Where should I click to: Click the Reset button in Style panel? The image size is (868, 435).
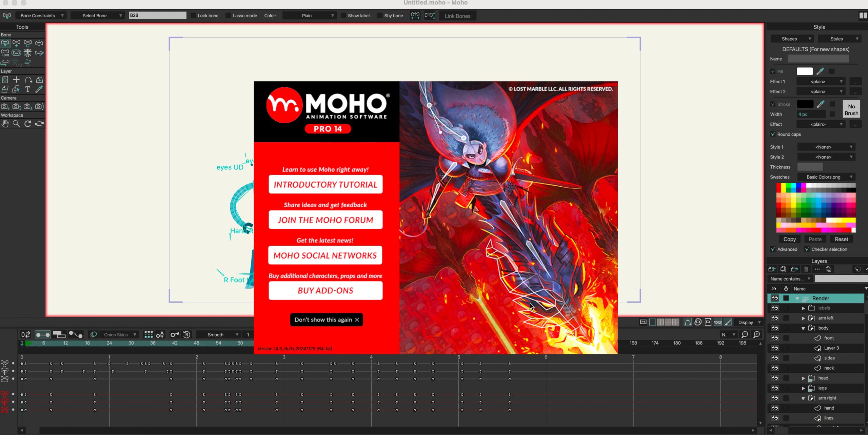pos(841,239)
